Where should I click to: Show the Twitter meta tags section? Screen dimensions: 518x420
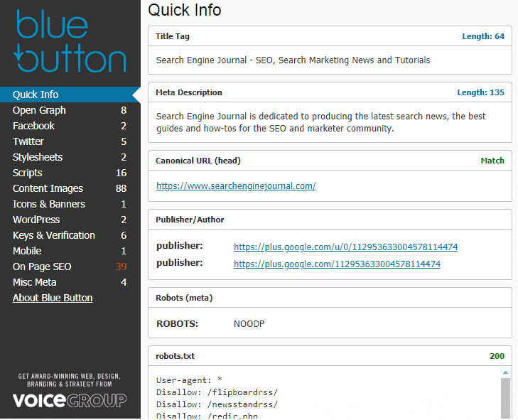(x=28, y=141)
